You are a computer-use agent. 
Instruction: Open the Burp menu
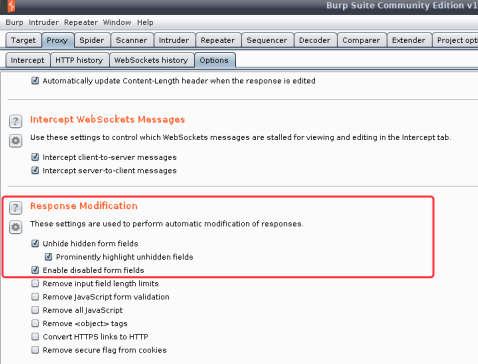pyautogui.click(x=14, y=22)
